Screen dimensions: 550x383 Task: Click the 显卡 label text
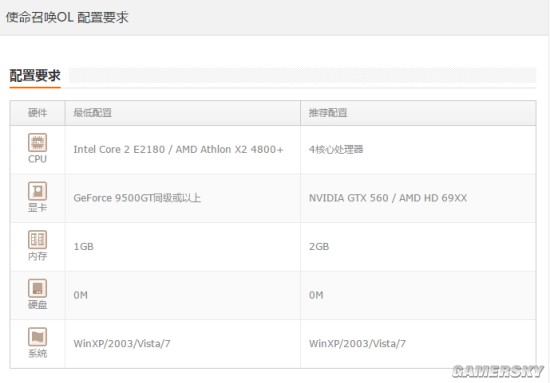[37, 208]
